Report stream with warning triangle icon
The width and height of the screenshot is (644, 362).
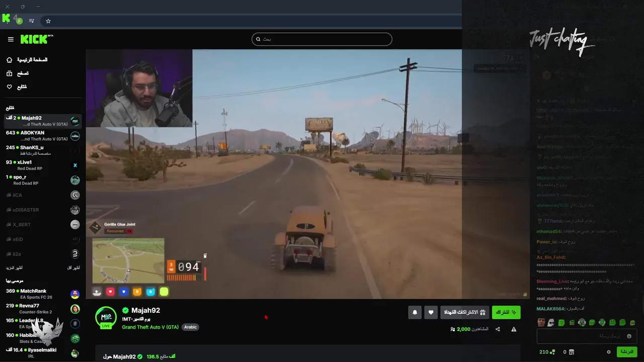(x=514, y=329)
